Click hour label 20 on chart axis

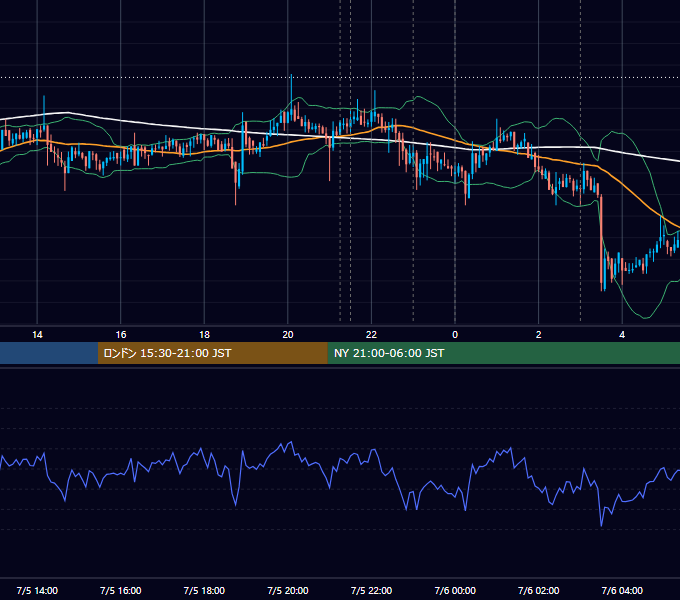pos(288,335)
